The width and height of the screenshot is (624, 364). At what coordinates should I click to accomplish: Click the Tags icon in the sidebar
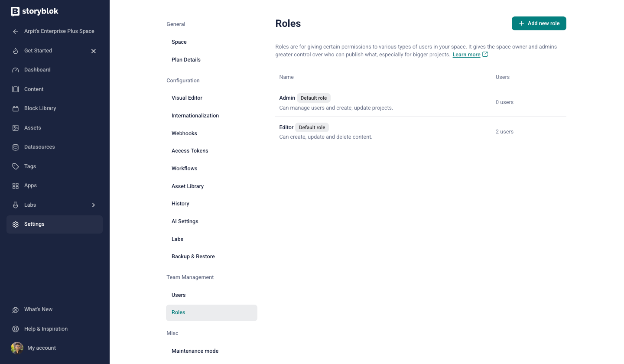16,166
